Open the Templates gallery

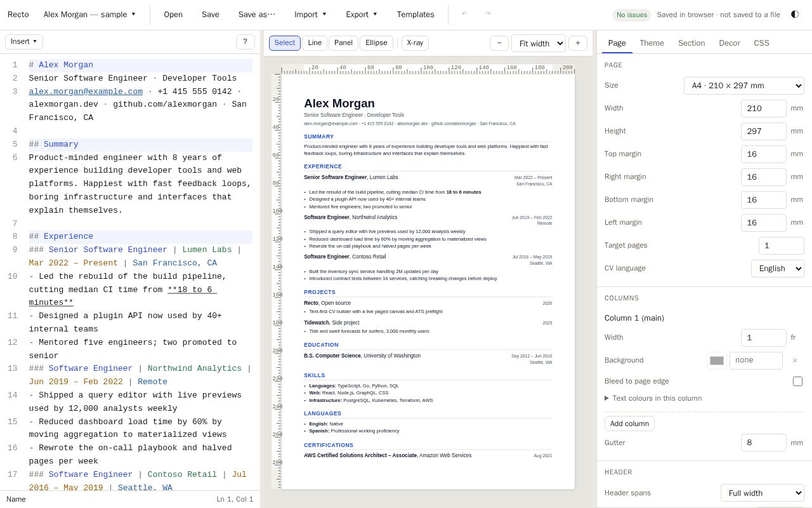(x=416, y=14)
